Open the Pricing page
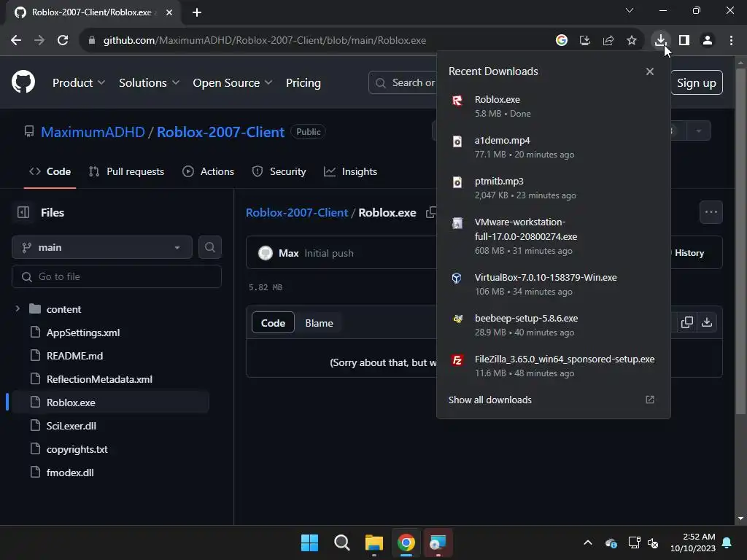 coord(303,83)
